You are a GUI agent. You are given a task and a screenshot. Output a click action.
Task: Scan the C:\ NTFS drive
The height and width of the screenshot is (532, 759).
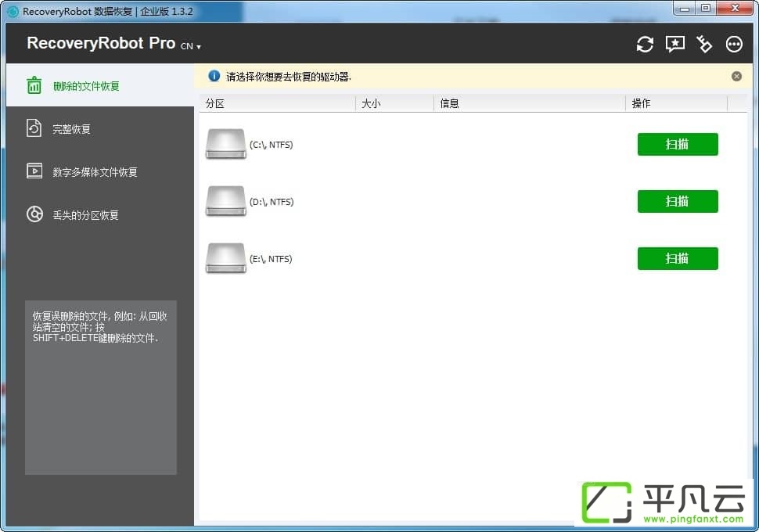[678, 144]
